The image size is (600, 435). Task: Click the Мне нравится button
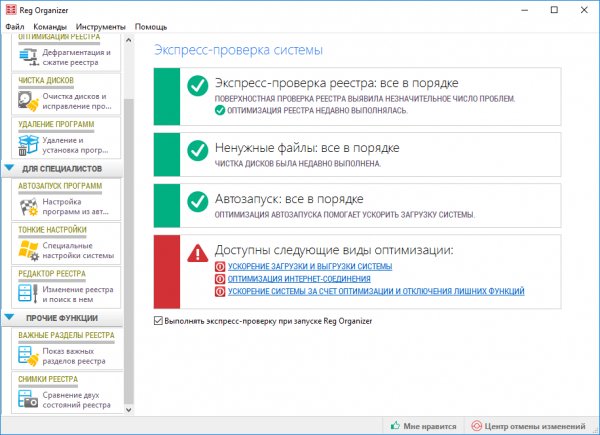[x=424, y=426]
